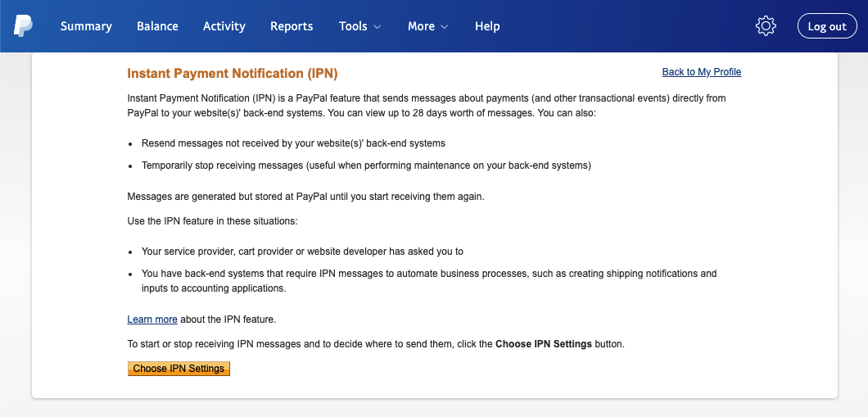
Task: Click the 'Resend messages not received' bullet text
Action: [293, 143]
